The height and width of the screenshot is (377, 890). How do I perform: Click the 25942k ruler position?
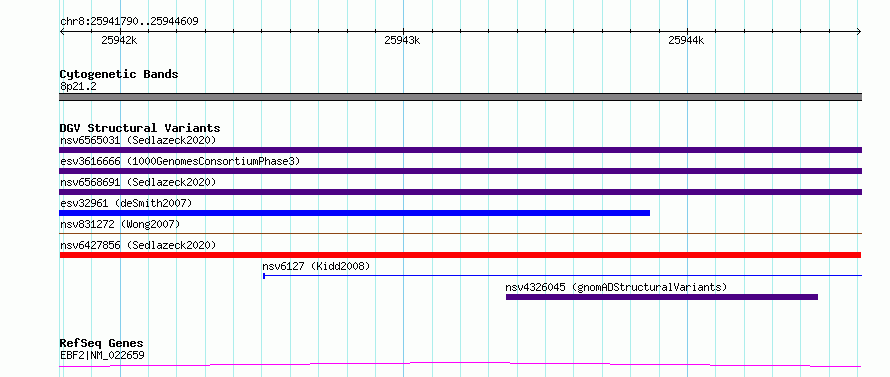pos(119,40)
